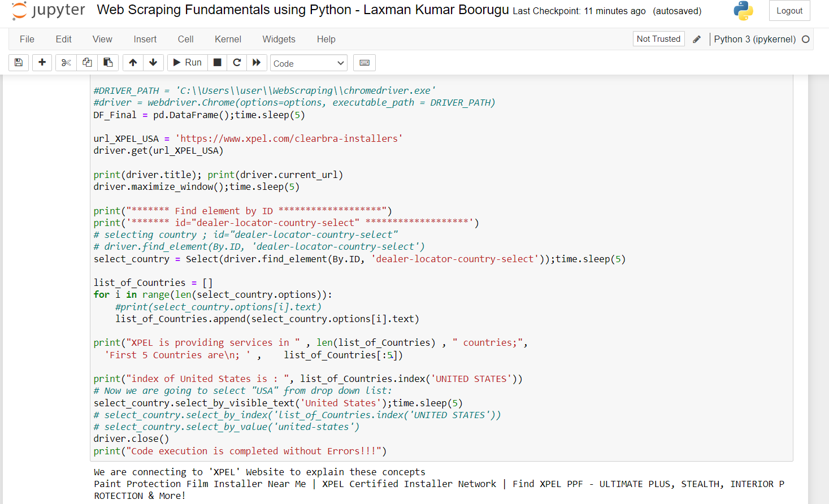
Task: Click the 'Code execution is completed' print line
Action: click(240, 451)
